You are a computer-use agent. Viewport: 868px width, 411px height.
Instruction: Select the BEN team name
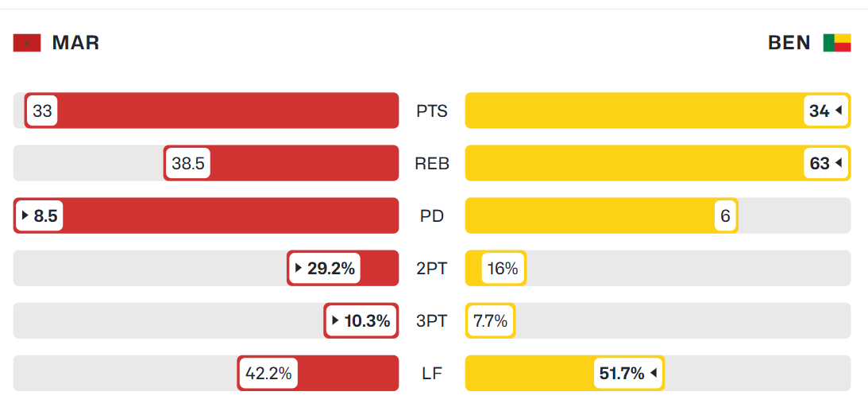(x=789, y=43)
